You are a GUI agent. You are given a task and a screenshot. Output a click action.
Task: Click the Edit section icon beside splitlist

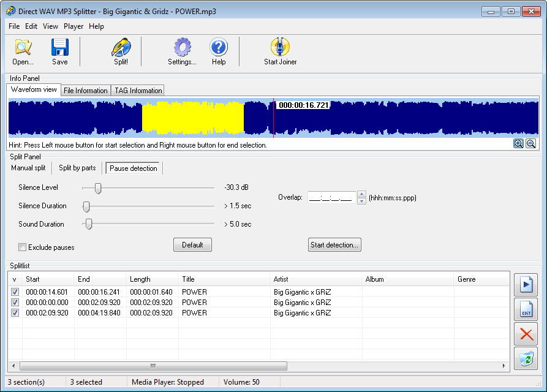tap(526, 310)
